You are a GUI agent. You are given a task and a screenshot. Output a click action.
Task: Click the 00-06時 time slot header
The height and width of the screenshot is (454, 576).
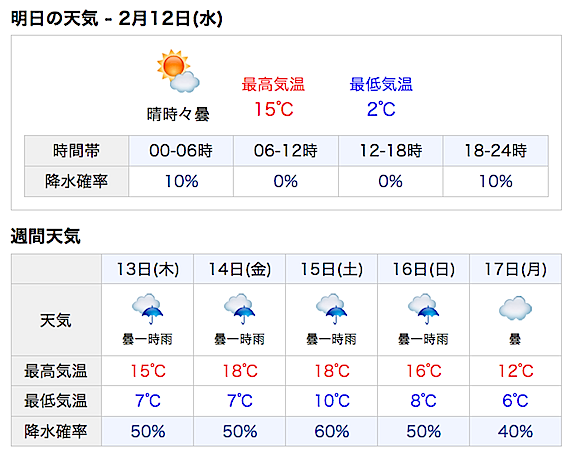coord(181,151)
